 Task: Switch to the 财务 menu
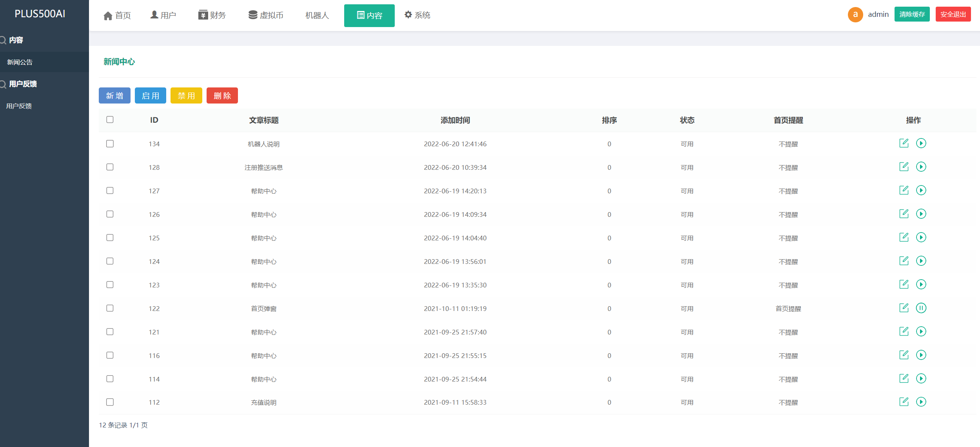point(212,15)
